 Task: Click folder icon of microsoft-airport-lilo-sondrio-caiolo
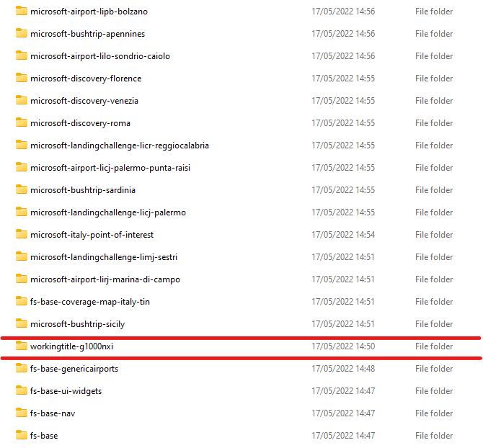click(x=21, y=55)
